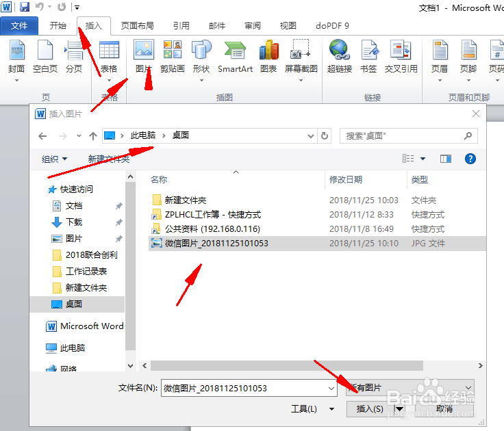The width and height of the screenshot is (504, 431).
Task: Click the Insert (插入(S)) button
Action: click(370, 409)
